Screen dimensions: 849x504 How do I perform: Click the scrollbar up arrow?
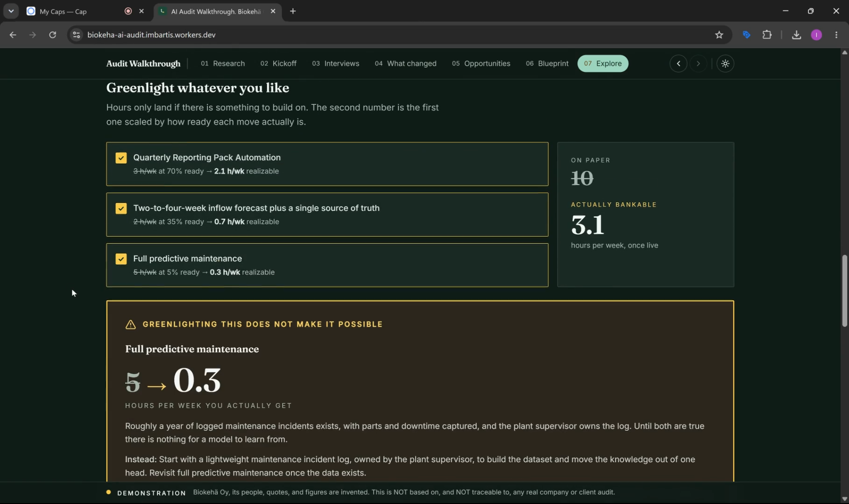coord(844,52)
